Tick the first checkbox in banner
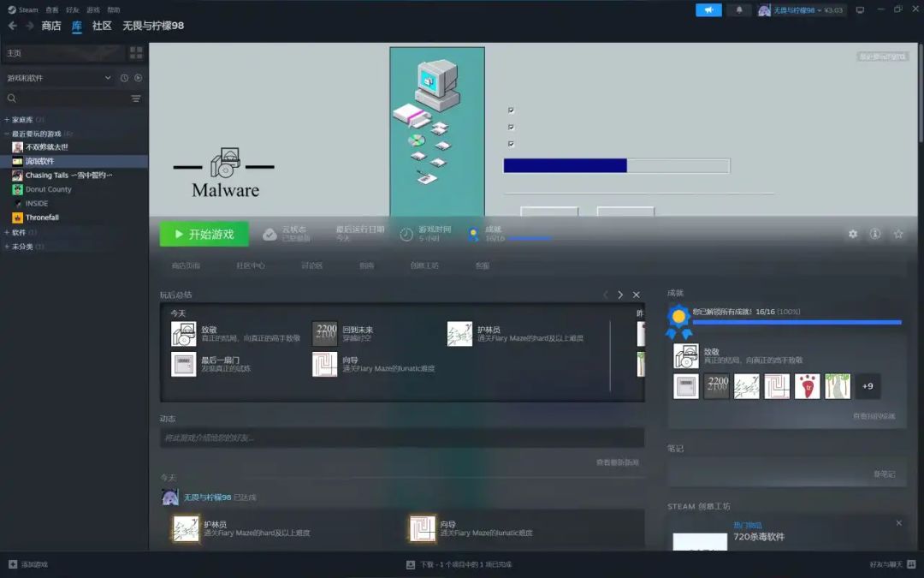This screenshot has height=578, width=924. (511, 110)
